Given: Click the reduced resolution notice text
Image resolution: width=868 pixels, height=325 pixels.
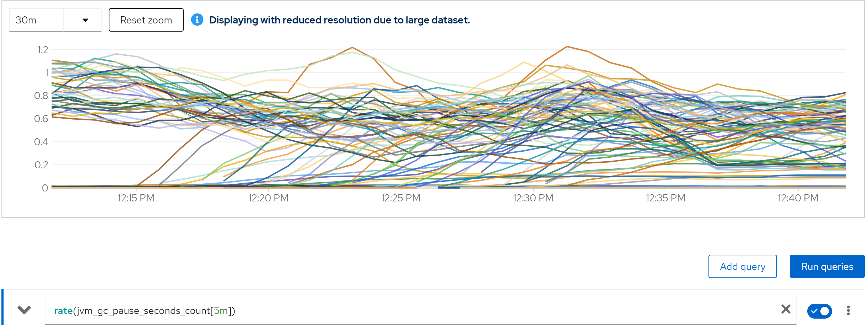Looking at the screenshot, I should (339, 20).
